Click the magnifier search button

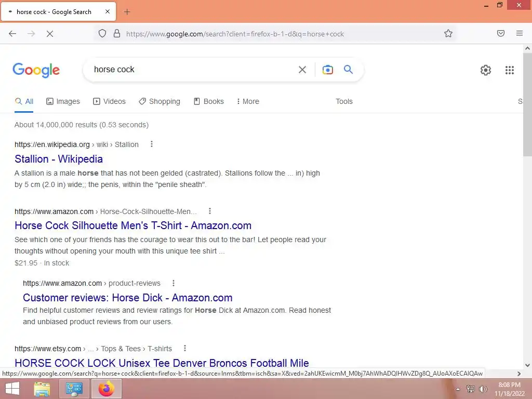[x=349, y=70]
